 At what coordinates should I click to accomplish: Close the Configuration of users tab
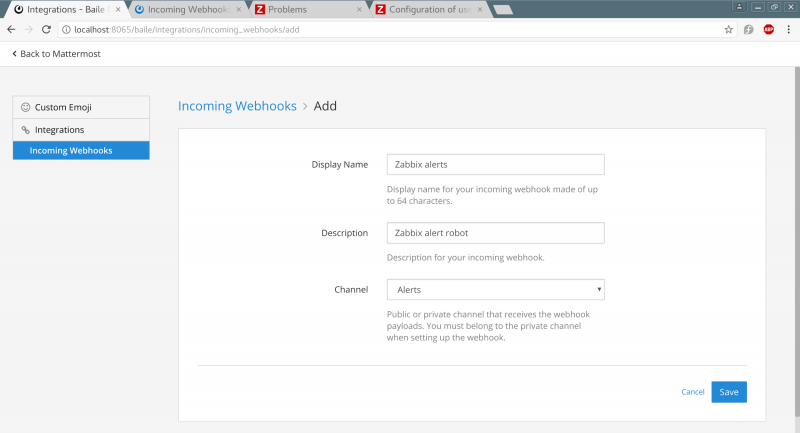tap(479, 10)
